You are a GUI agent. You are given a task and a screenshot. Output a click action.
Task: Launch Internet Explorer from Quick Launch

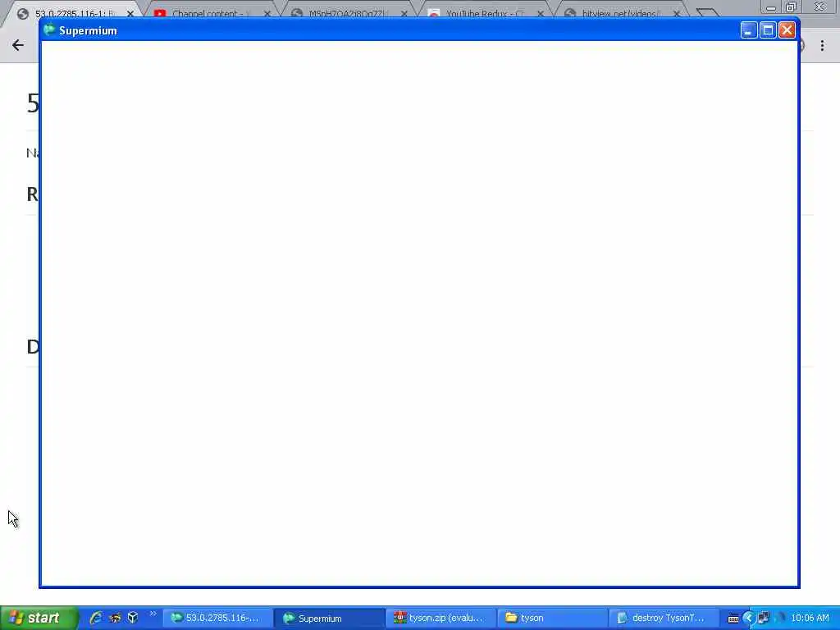click(97, 618)
